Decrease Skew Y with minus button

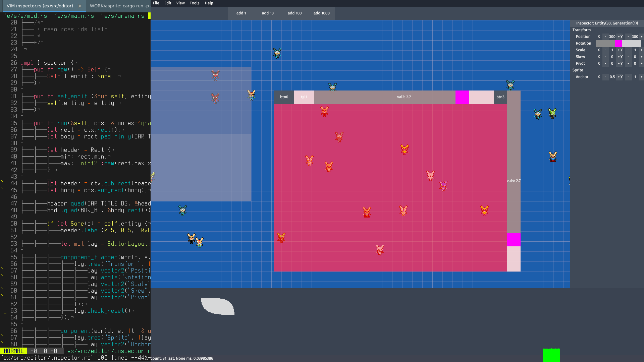point(628,57)
